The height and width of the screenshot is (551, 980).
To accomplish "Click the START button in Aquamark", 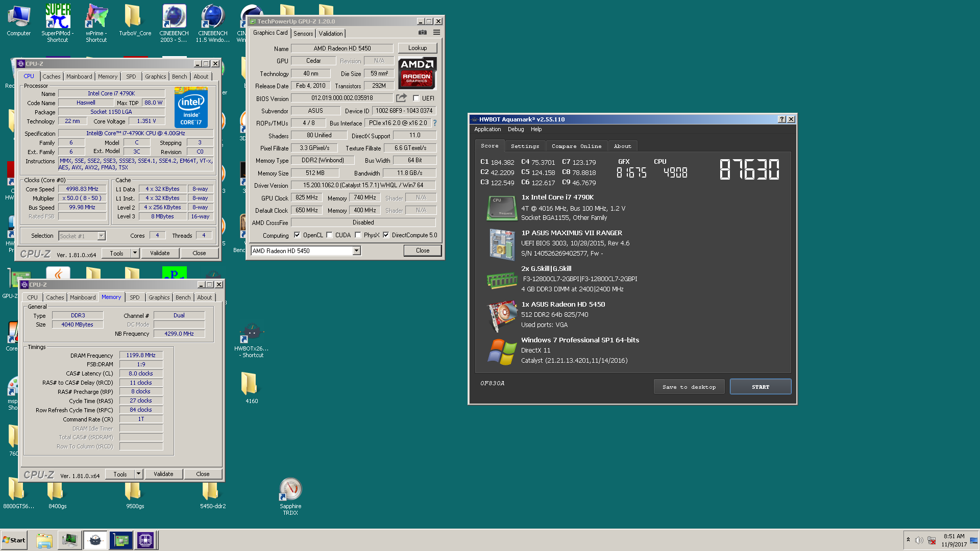I will point(761,387).
